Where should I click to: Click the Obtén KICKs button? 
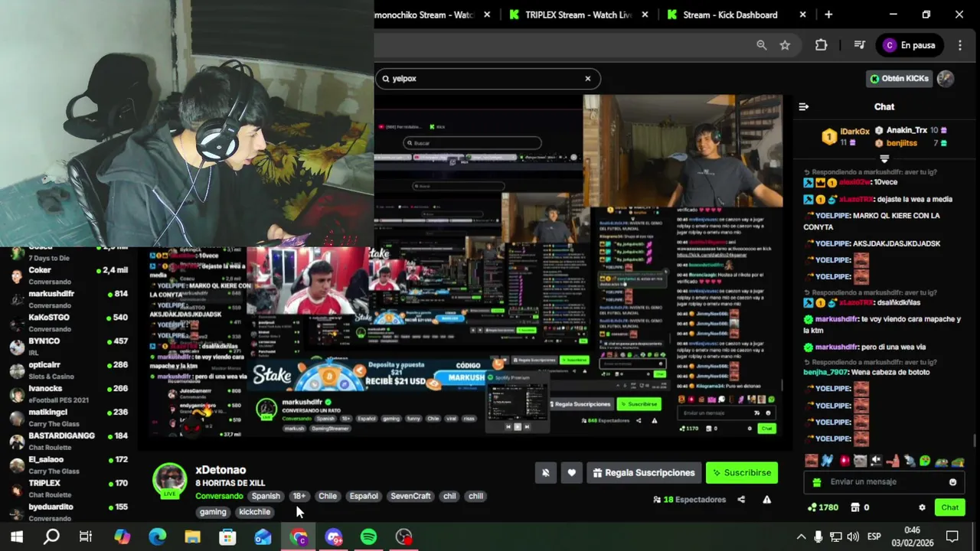click(x=900, y=78)
